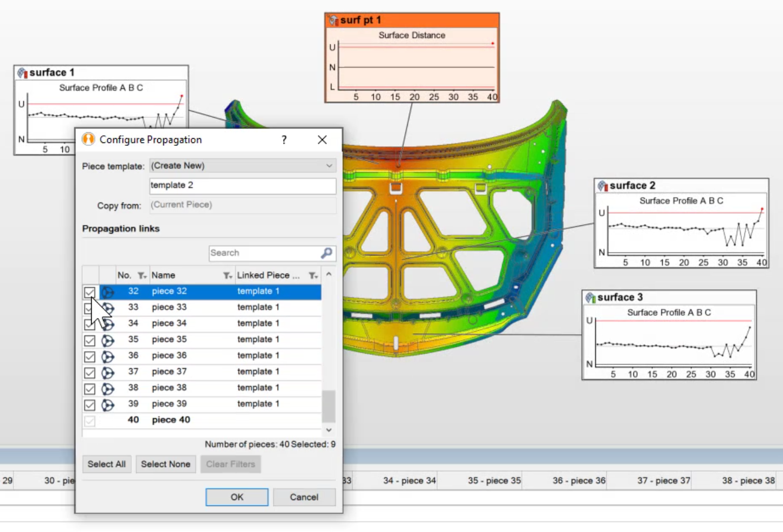This screenshot has height=532, width=783.
Task: Click the surface 2 annotation icon
Action: coord(602,186)
